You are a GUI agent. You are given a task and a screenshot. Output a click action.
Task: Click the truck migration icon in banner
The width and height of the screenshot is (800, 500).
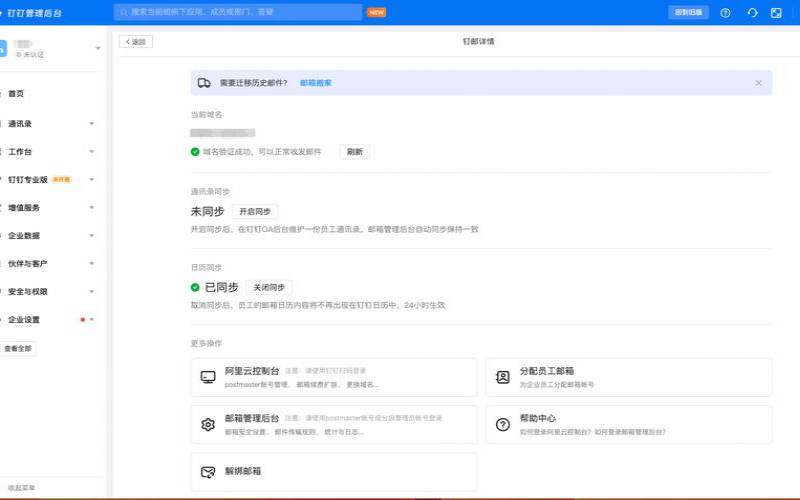pos(204,83)
